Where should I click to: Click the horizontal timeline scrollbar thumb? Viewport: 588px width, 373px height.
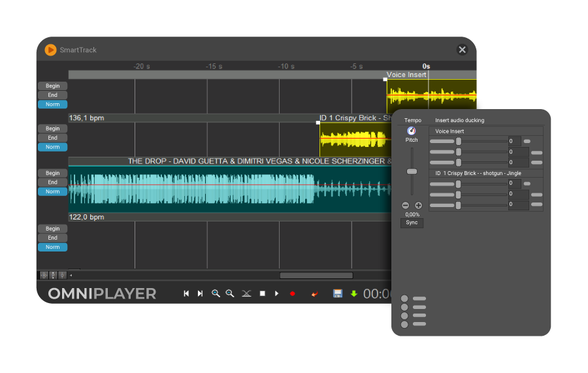point(316,276)
